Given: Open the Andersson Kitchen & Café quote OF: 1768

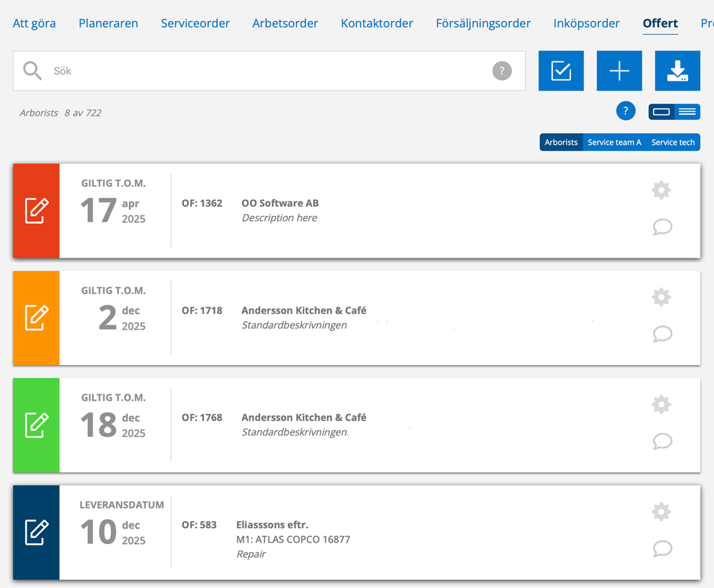Looking at the screenshot, I should pos(303,418).
